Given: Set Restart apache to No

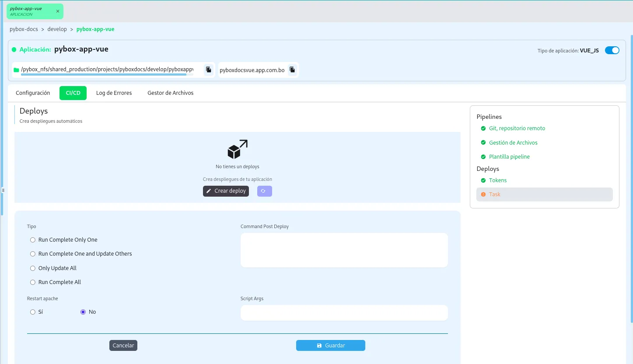Looking at the screenshot, I should 83,312.
